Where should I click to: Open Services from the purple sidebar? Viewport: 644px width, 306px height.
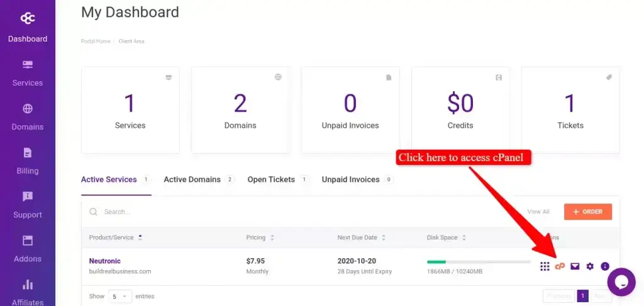(x=28, y=74)
